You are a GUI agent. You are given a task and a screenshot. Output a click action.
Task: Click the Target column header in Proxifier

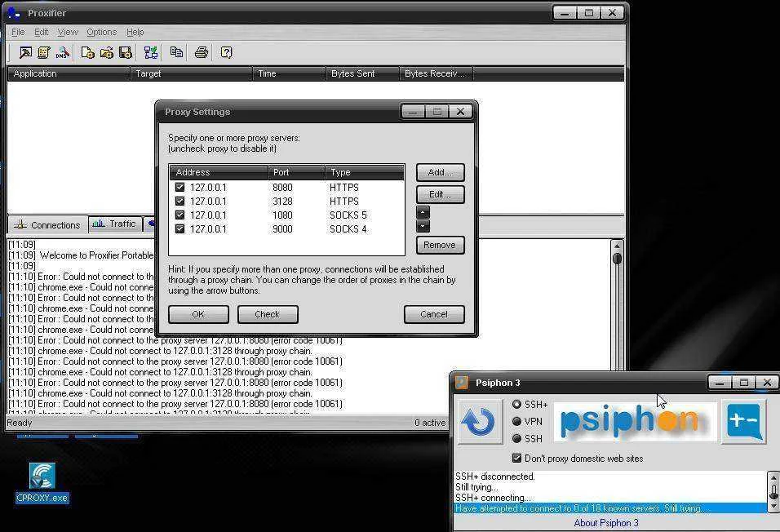(x=191, y=73)
